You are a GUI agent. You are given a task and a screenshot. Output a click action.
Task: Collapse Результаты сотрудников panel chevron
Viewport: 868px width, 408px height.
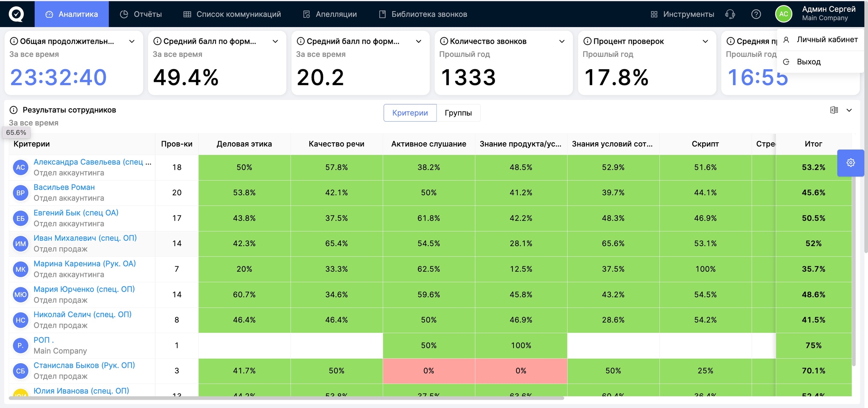pyautogui.click(x=849, y=110)
